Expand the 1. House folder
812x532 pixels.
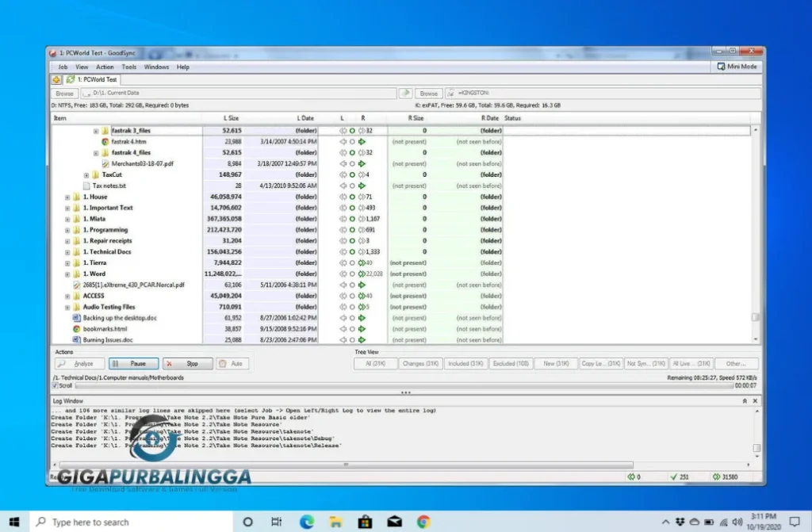pos(66,197)
